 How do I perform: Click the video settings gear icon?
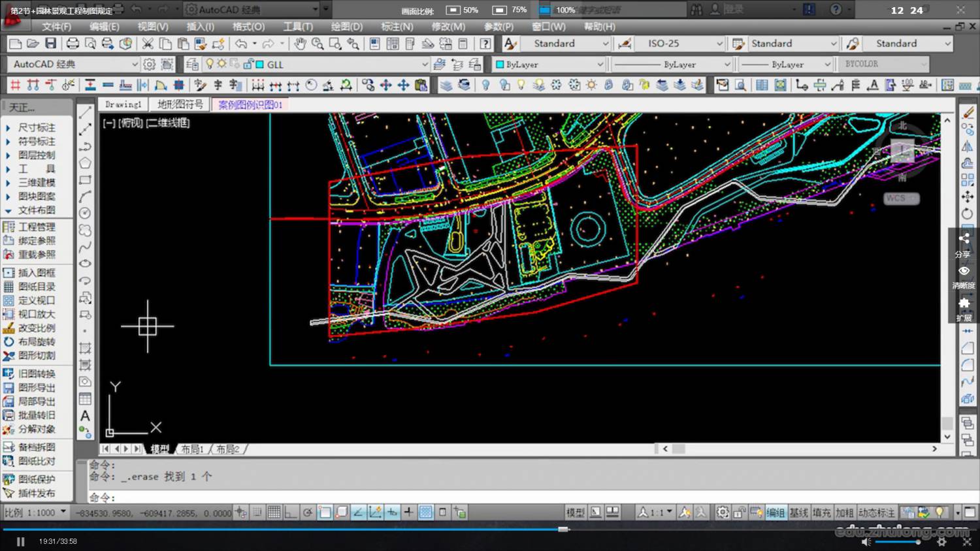coord(941,541)
